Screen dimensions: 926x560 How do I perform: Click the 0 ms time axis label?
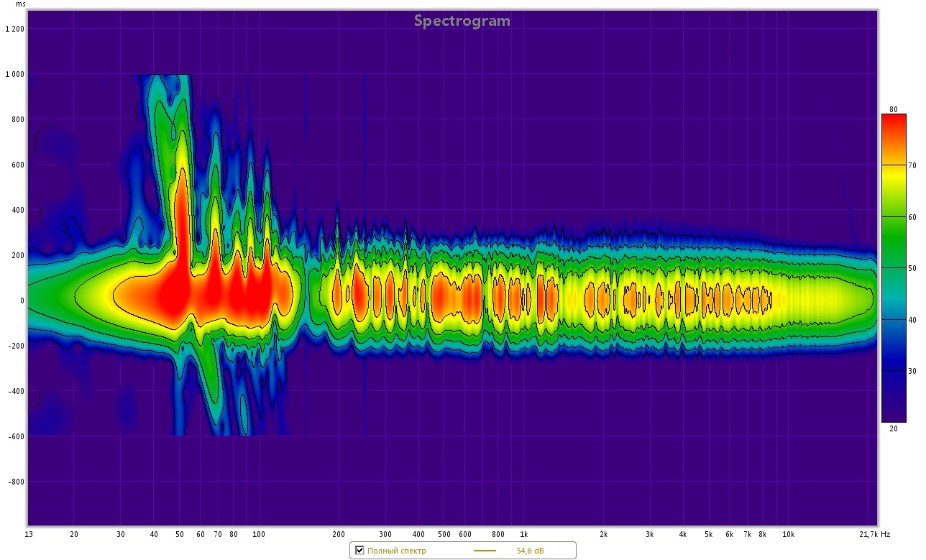coord(22,300)
